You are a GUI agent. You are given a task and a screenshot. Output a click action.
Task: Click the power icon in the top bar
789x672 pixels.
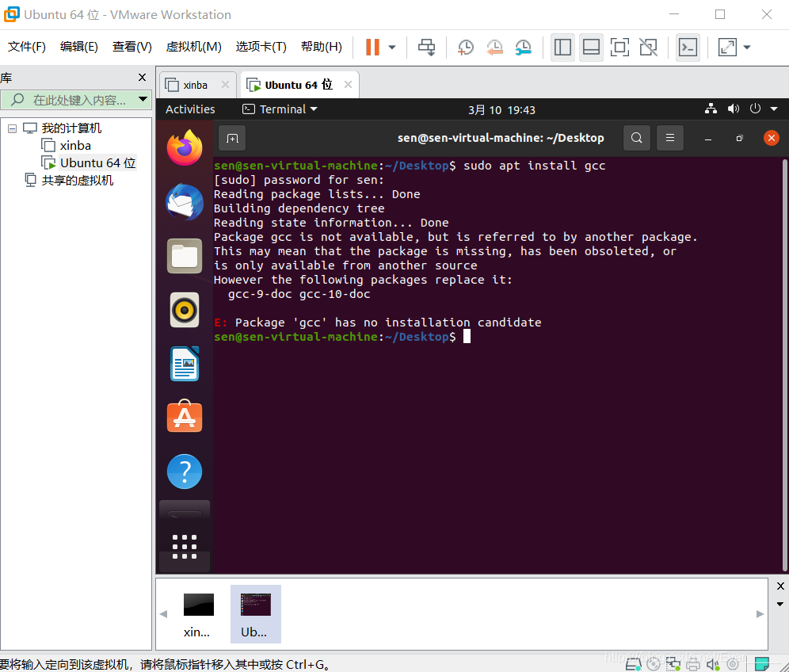[755, 109]
